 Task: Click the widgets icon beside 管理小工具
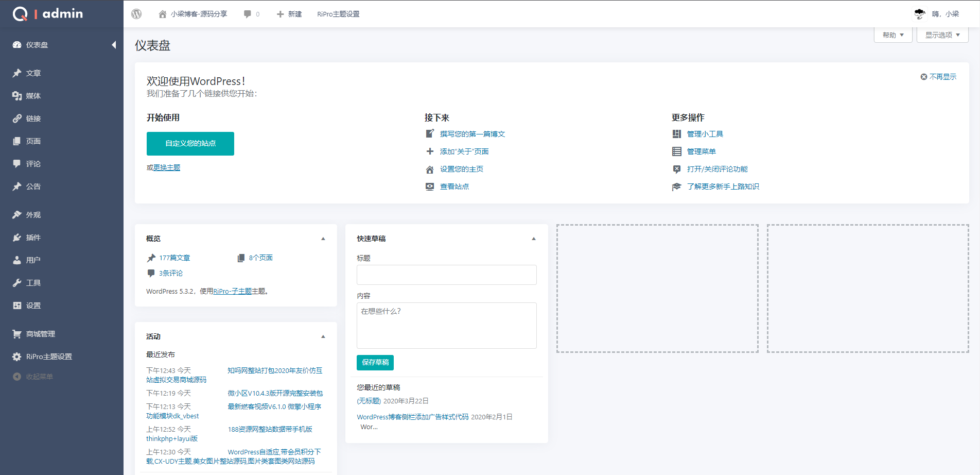(677, 134)
